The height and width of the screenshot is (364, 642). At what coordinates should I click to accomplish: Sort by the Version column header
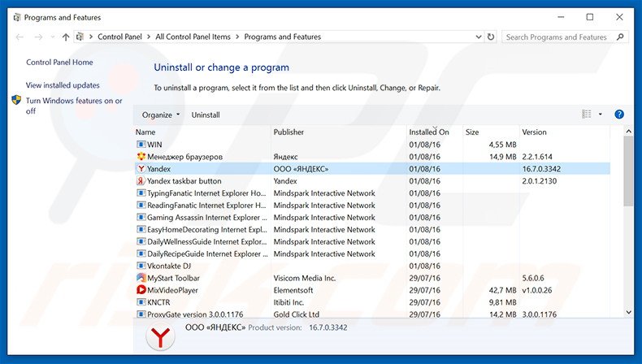[x=565, y=132]
